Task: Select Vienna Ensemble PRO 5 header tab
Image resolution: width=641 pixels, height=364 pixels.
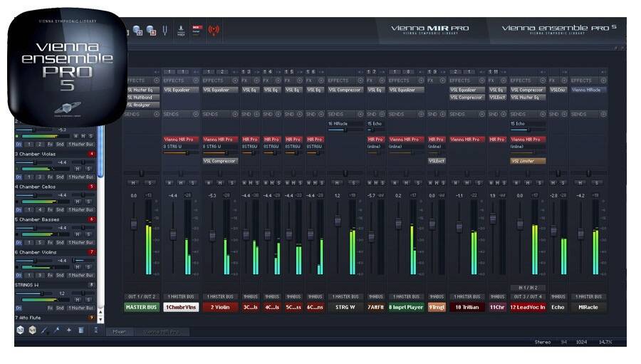Action: coord(558,29)
